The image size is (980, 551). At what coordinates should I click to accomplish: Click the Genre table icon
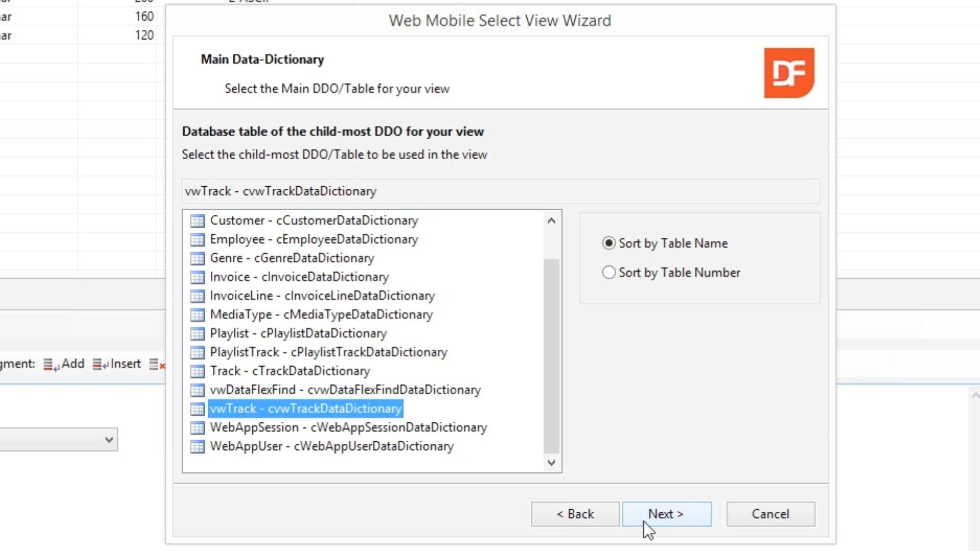pos(197,259)
